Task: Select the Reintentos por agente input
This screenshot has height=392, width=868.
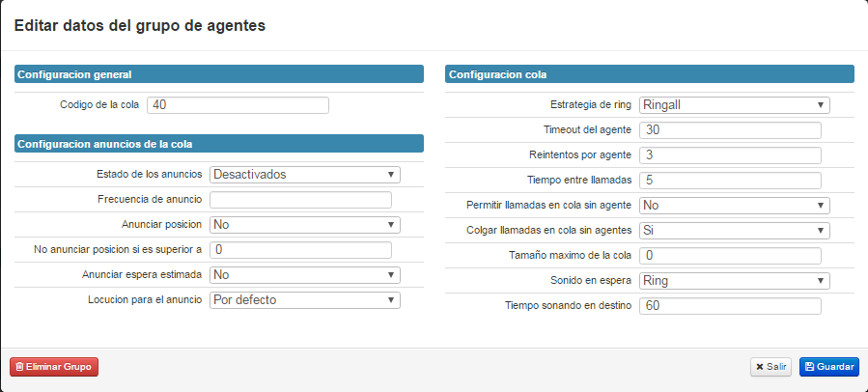Action: [x=730, y=155]
